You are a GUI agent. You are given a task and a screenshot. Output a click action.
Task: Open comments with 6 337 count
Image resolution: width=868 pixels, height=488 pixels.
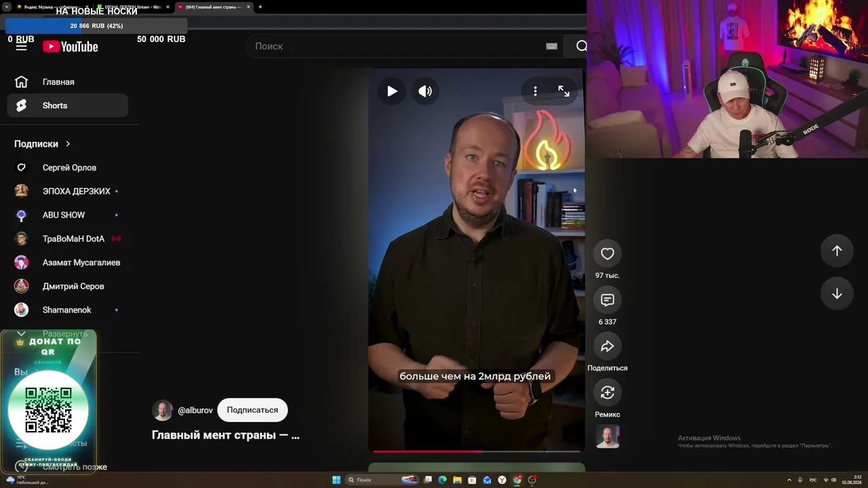(x=608, y=300)
